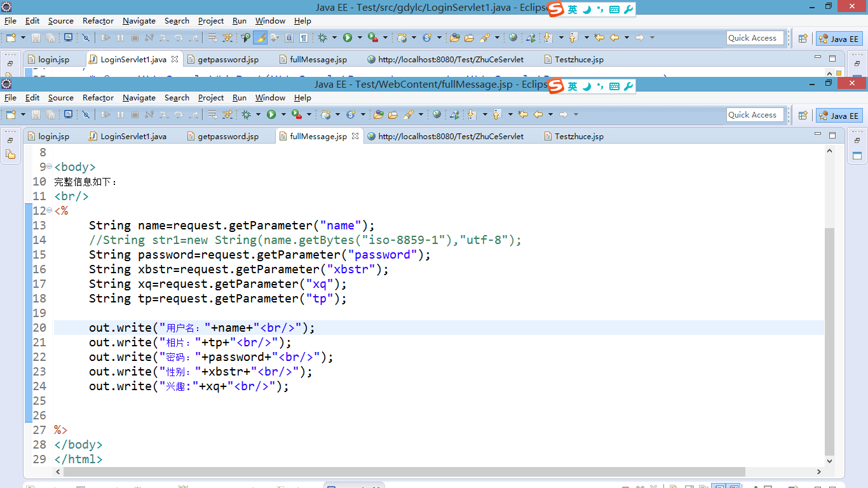868x488 pixels.
Task: Click the green Run button in fullMessage.jsp window
Action: [271, 114]
